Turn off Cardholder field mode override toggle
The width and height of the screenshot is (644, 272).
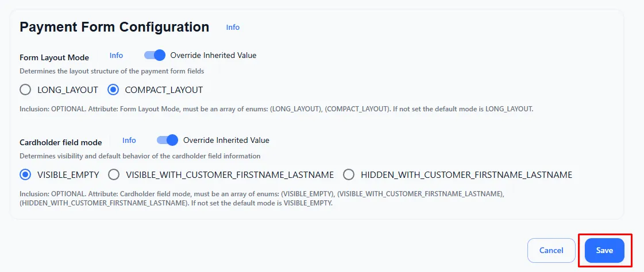pos(167,140)
